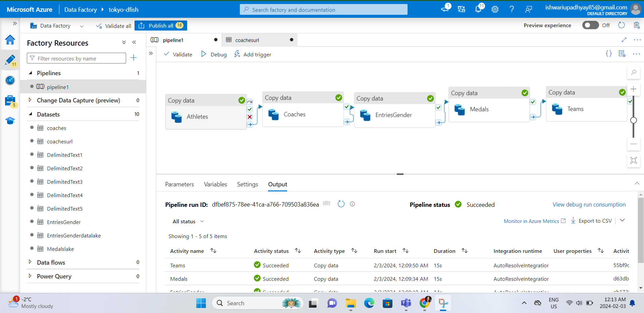Open the Azure settings gear icon
Viewport: 644px width, 313px height.
(x=495, y=9)
